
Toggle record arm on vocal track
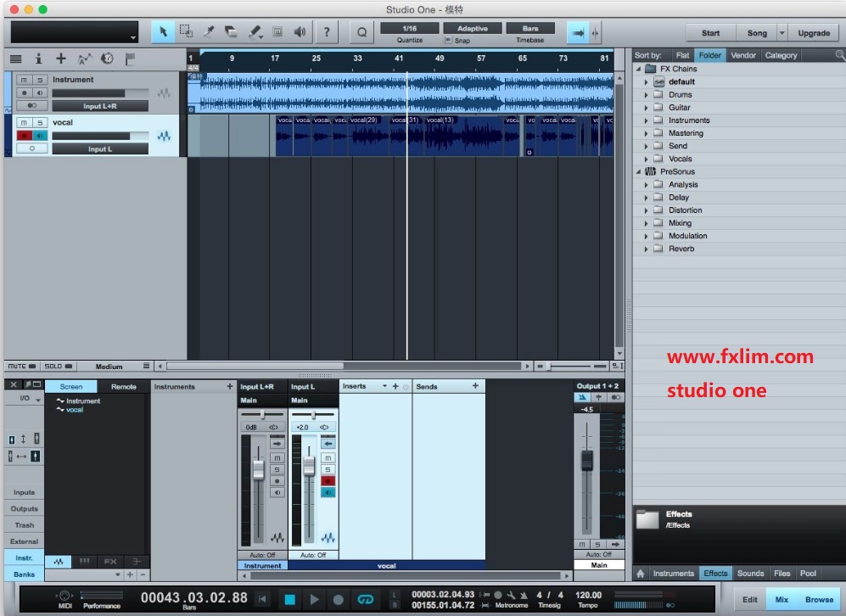tap(25, 136)
